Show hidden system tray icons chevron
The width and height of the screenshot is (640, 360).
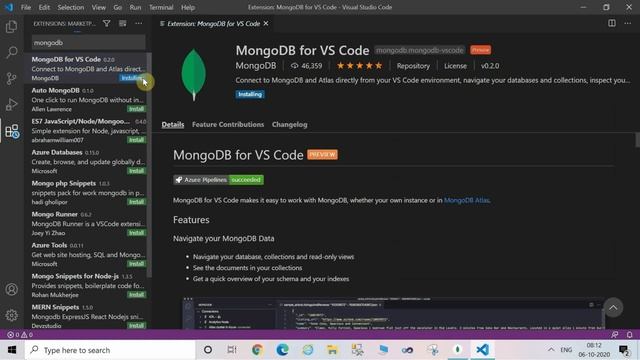point(551,350)
